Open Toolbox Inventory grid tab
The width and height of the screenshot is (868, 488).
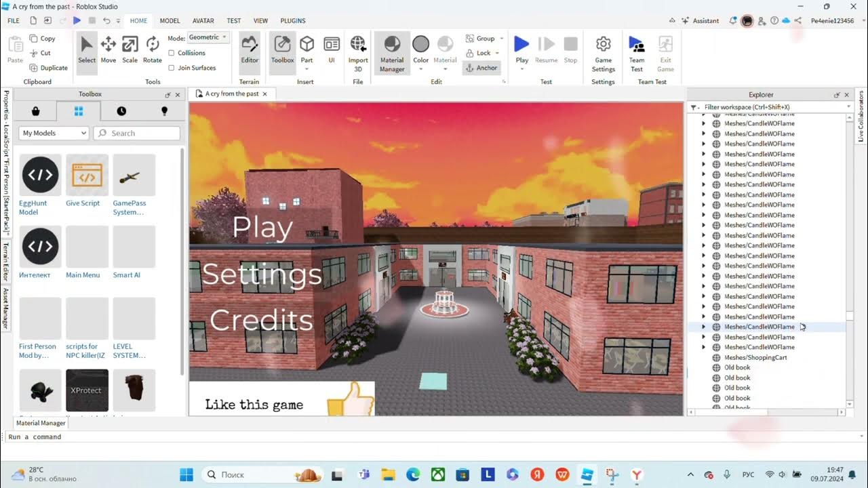coord(79,111)
